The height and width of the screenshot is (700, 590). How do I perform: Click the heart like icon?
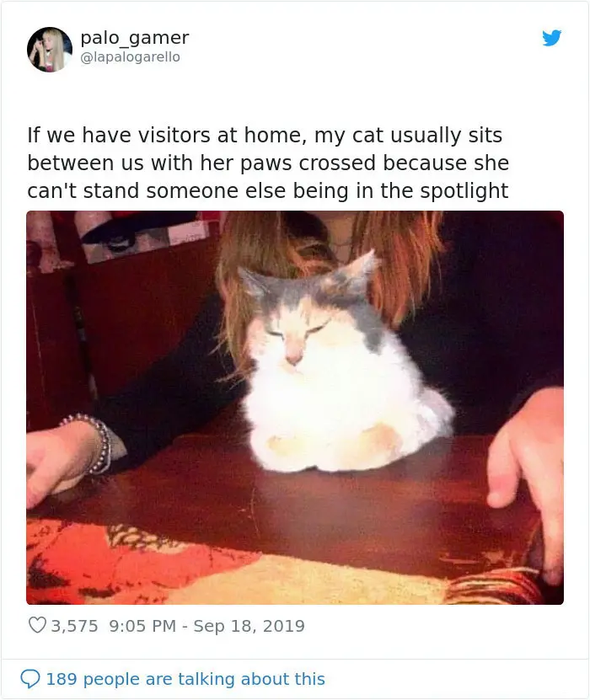click(x=37, y=625)
